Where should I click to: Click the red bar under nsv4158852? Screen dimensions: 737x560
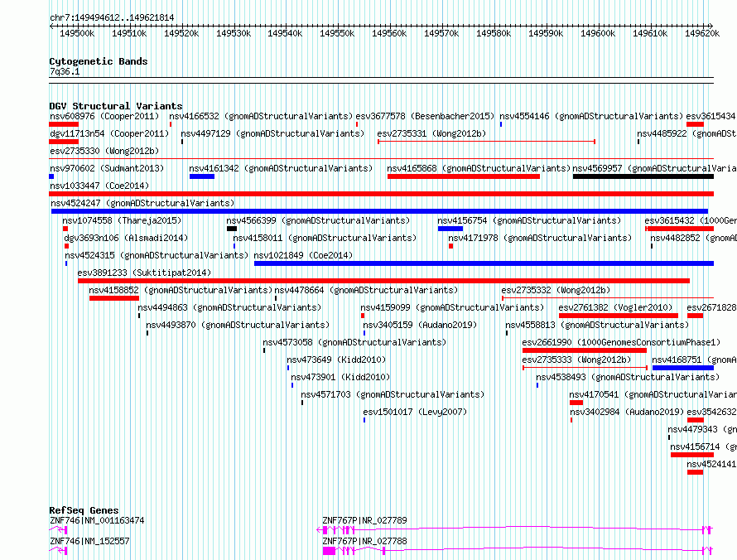tap(114, 298)
